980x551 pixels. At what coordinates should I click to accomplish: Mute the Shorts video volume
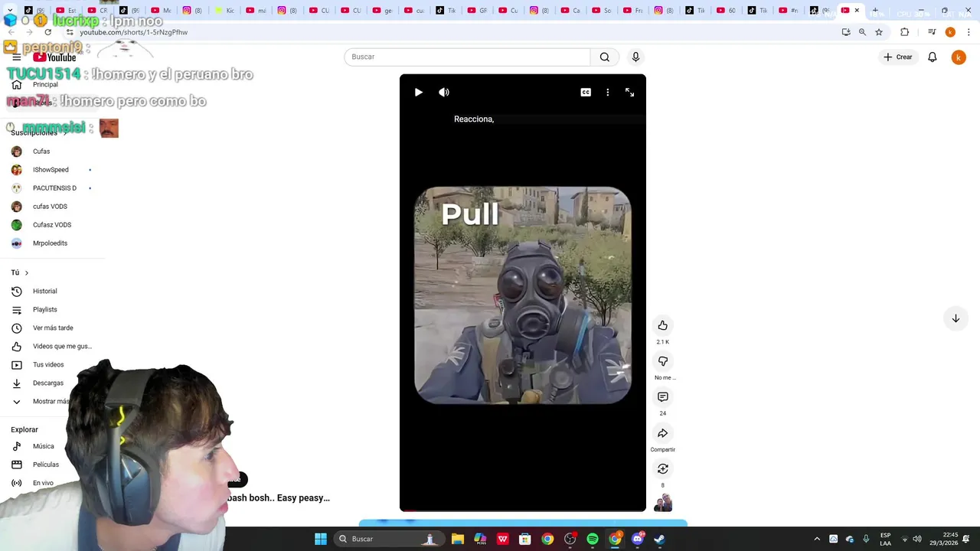click(444, 92)
